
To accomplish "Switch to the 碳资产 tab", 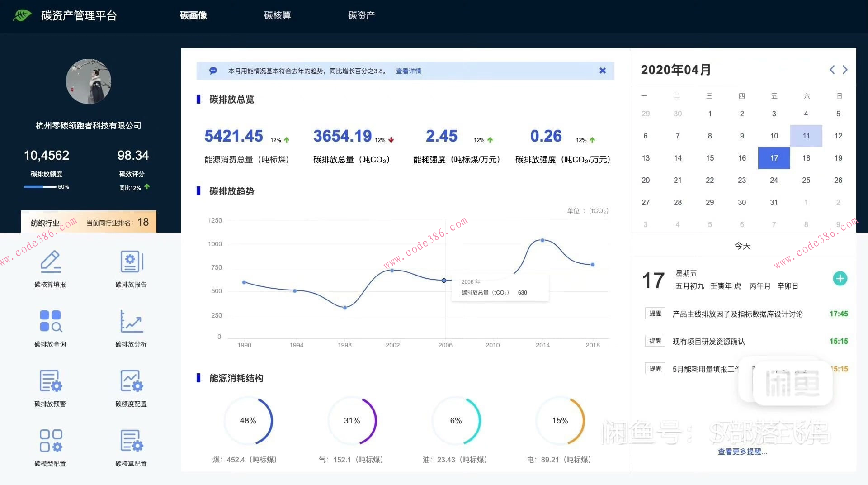I will click(361, 15).
